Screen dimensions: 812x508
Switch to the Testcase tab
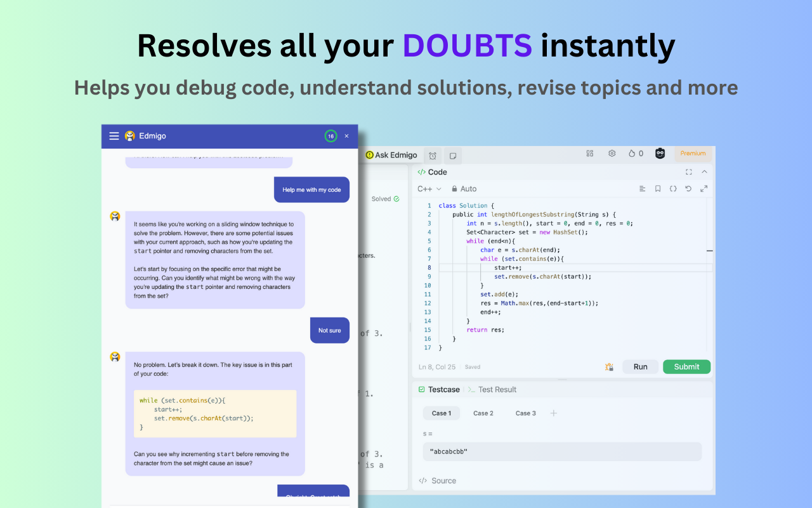point(438,389)
